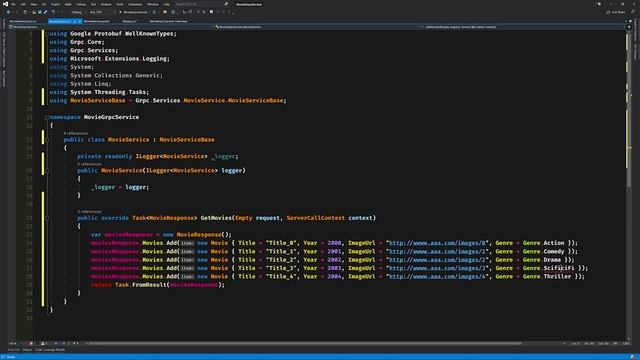Click the split editor icon above the scrollbar
640x360 pixels.
tap(629, 27)
